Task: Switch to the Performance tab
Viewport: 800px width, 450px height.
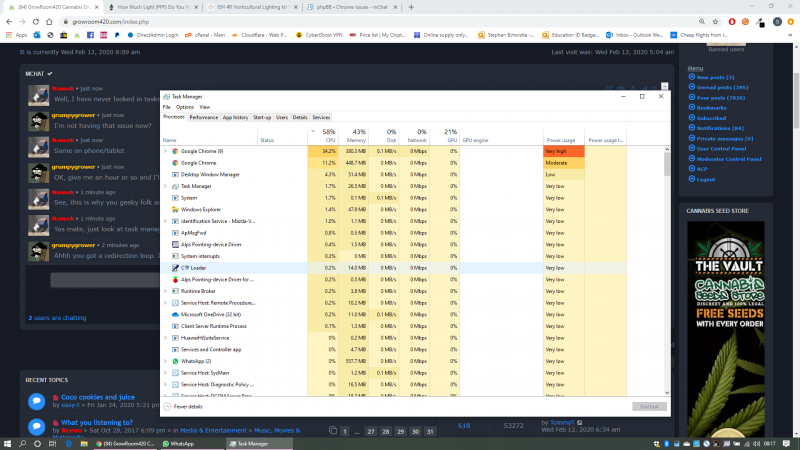Action: 204,117
